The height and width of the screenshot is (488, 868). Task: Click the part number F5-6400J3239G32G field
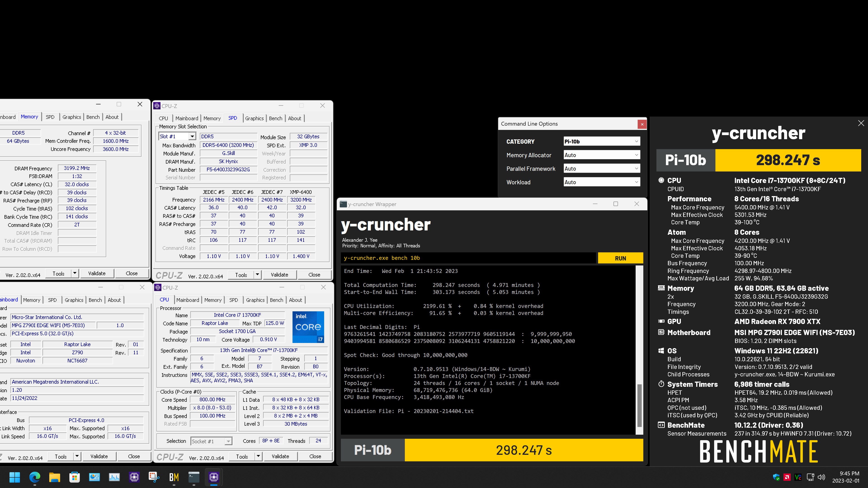click(x=228, y=170)
